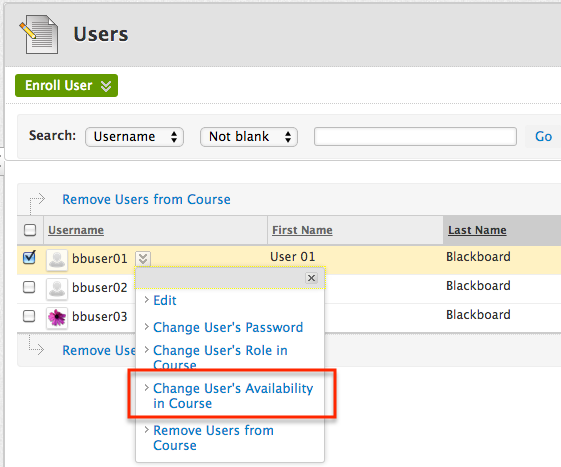Sort by the First Name column header

click(x=302, y=230)
